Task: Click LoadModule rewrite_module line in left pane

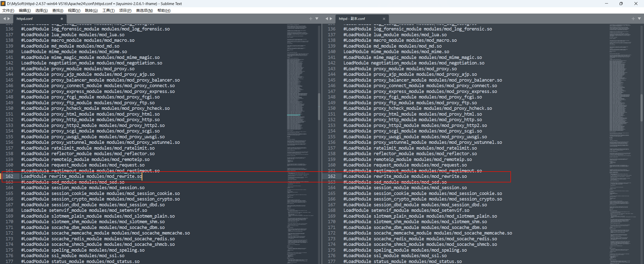Action: [x=82, y=176]
